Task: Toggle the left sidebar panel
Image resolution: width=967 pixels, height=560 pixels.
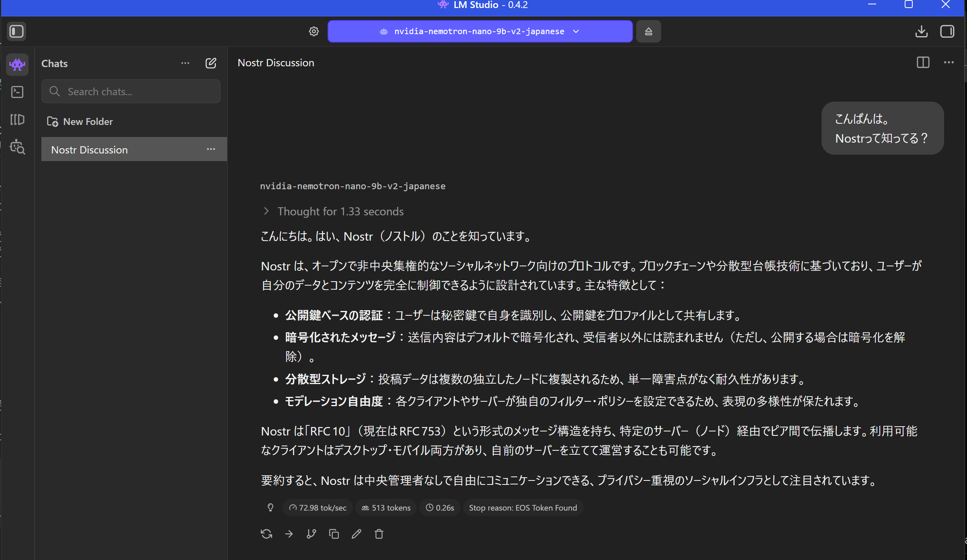Action: pos(16,31)
